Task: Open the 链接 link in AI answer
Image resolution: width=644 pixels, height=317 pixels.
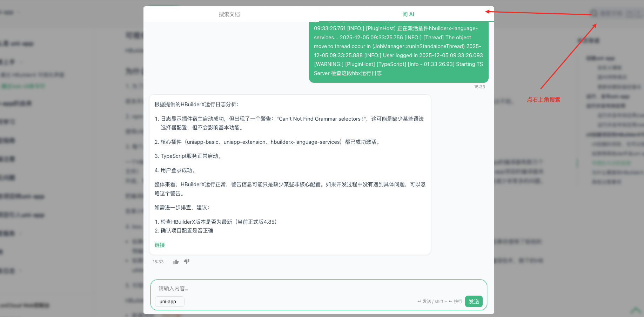Action: point(160,245)
